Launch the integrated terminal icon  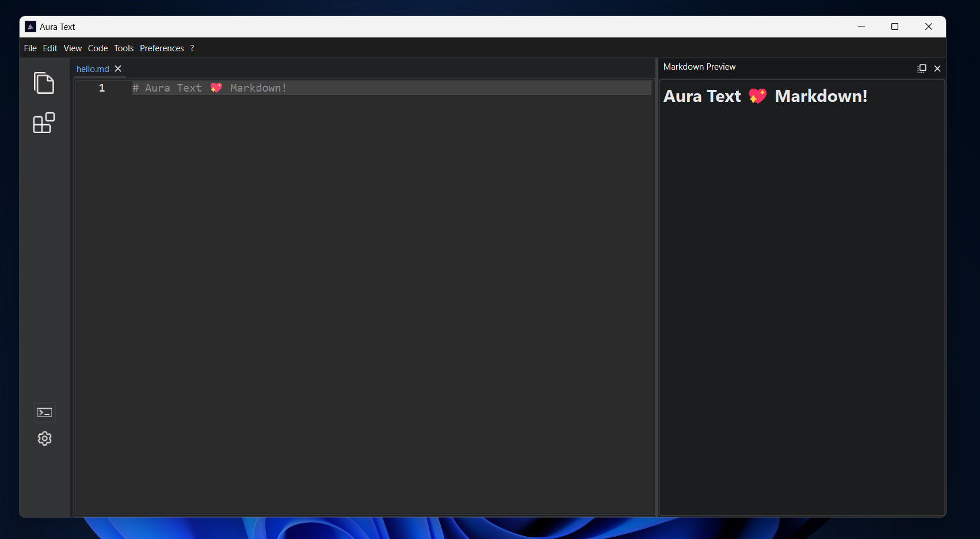(x=44, y=412)
